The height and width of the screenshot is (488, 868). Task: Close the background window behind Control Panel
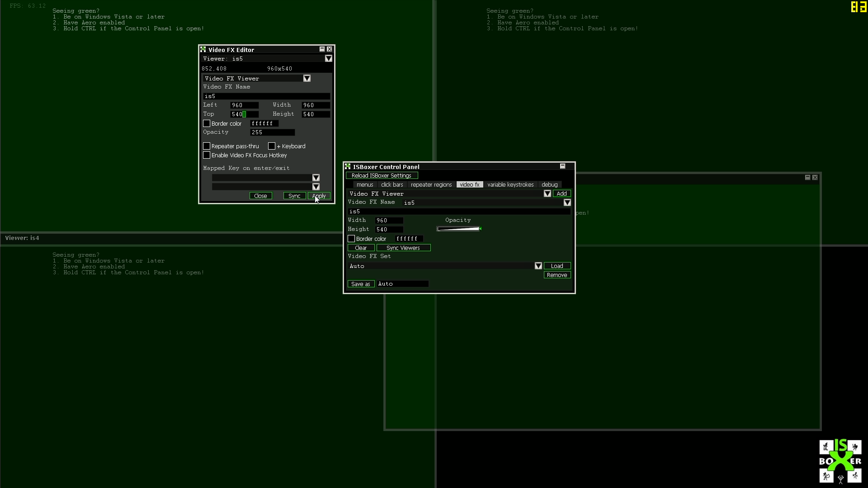[815, 178]
